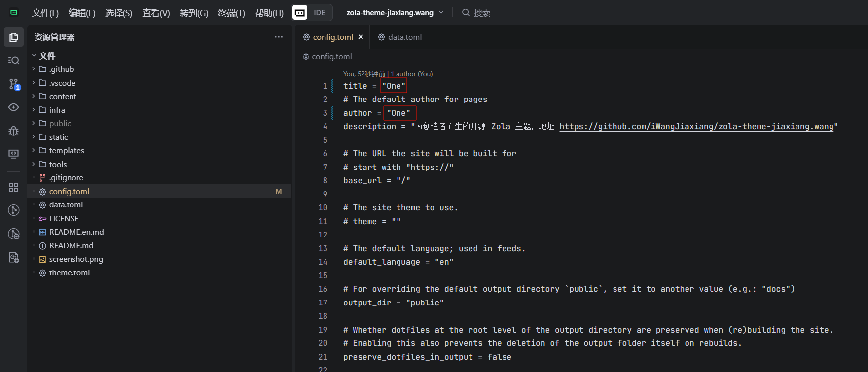Click the M modified badge on config.toml
868x372 pixels.
279,191
